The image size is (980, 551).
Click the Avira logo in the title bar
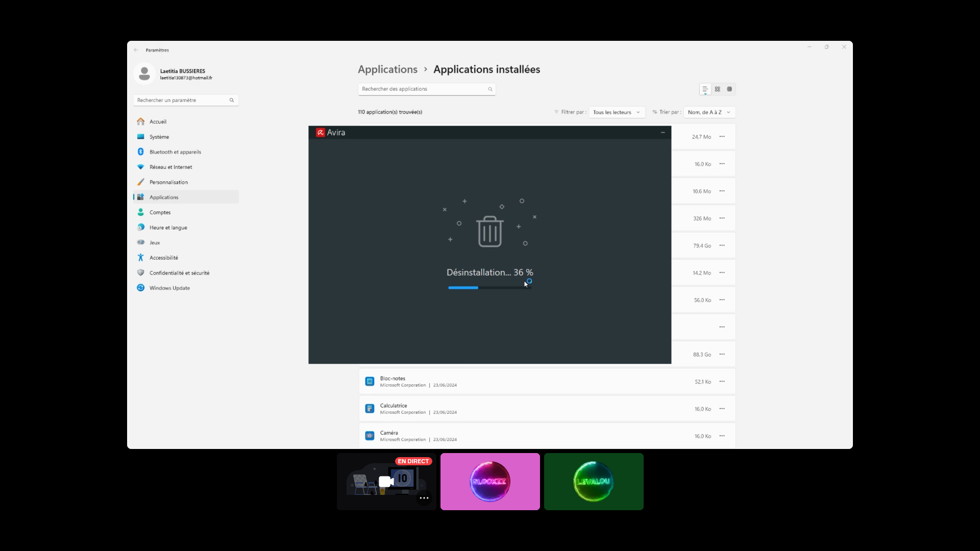[x=321, y=133]
